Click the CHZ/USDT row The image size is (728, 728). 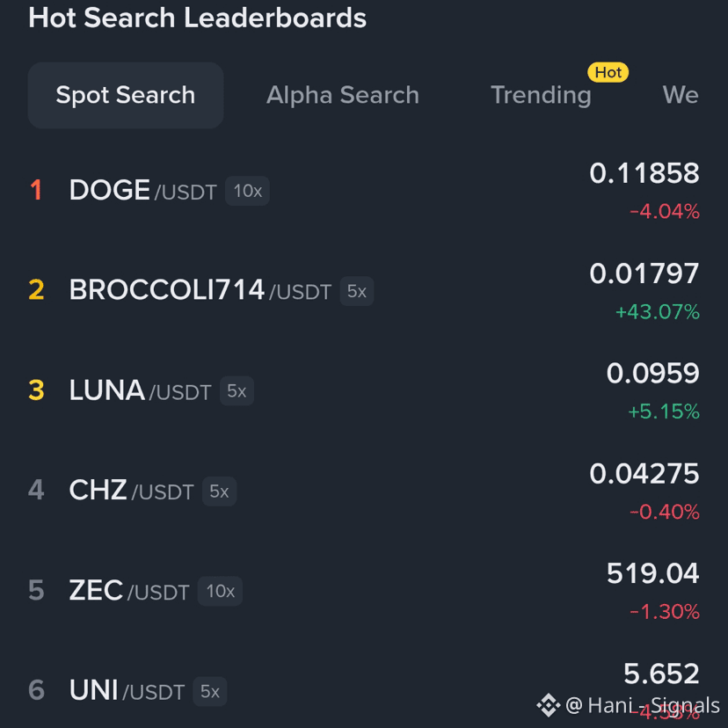tap(132, 491)
